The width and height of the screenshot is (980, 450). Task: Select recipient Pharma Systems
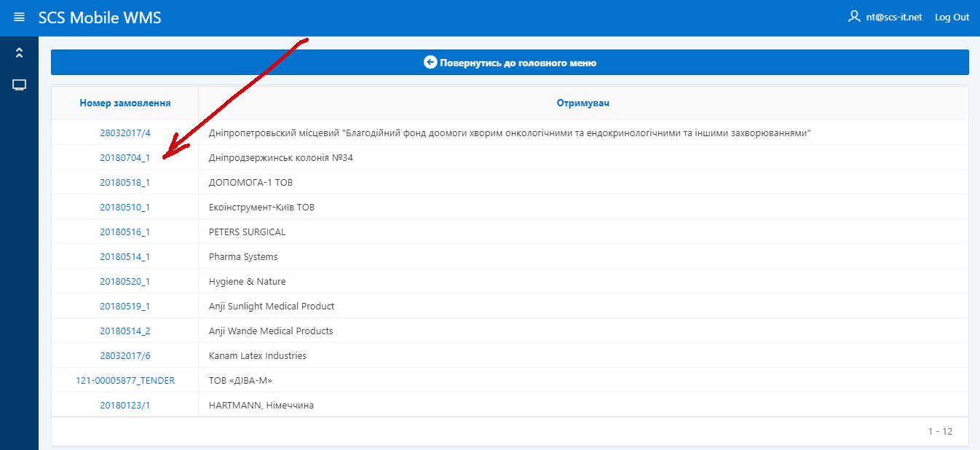pos(243,257)
